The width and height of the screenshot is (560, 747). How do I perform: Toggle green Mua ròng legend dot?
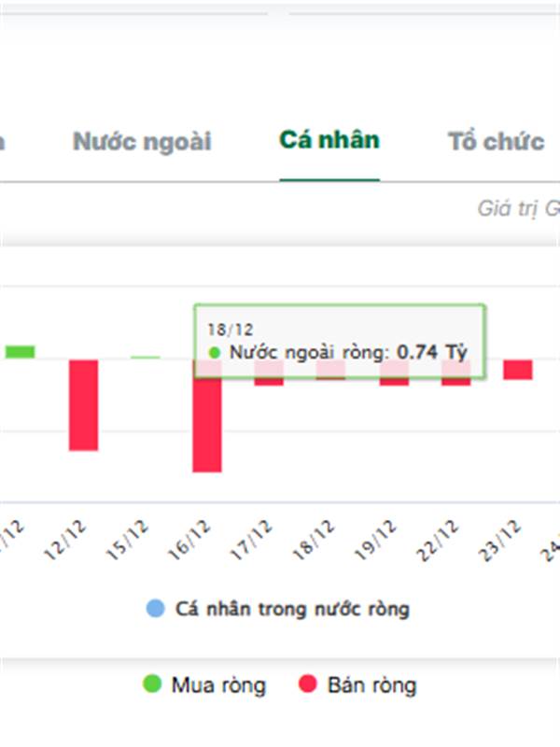coord(152,684)
